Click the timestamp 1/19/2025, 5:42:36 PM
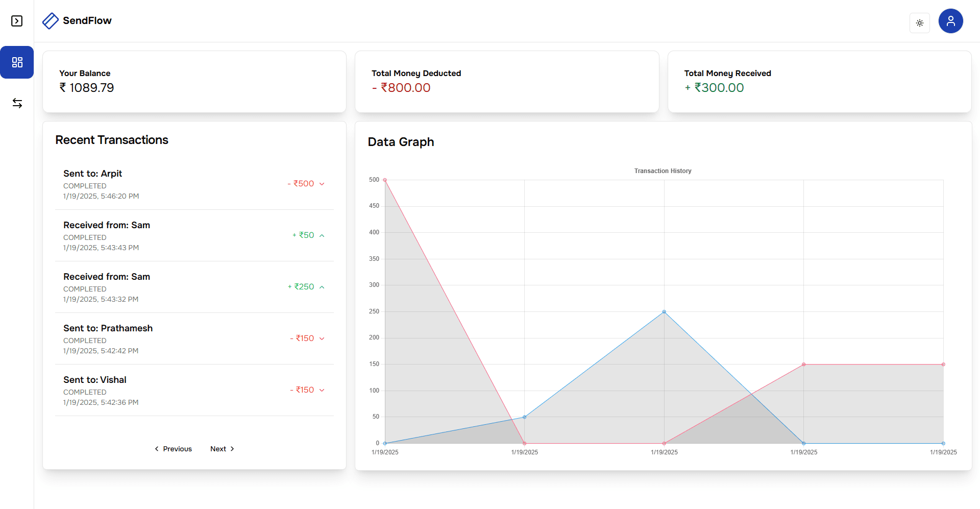The height and width of the screenshot is (509, 980). coord(101,402)
